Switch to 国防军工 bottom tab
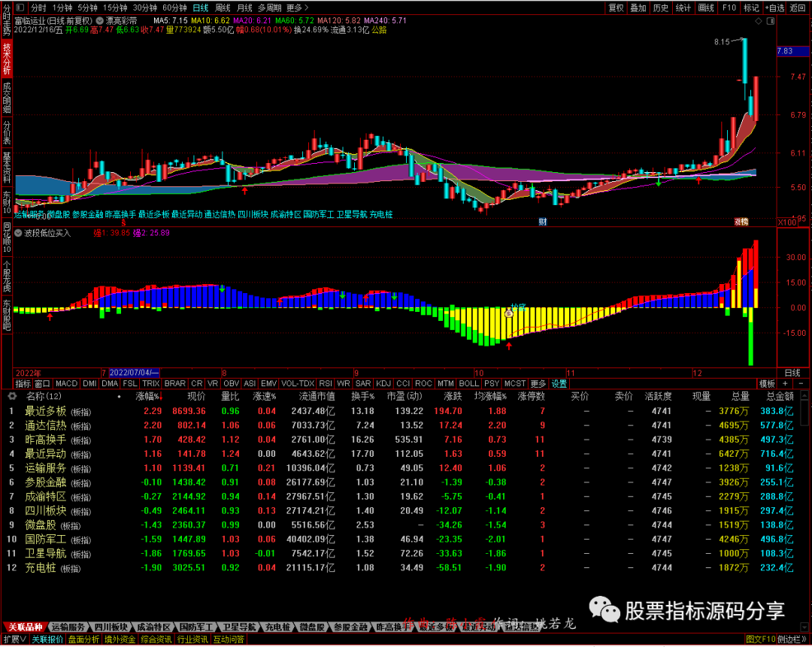 coord(195,627)
